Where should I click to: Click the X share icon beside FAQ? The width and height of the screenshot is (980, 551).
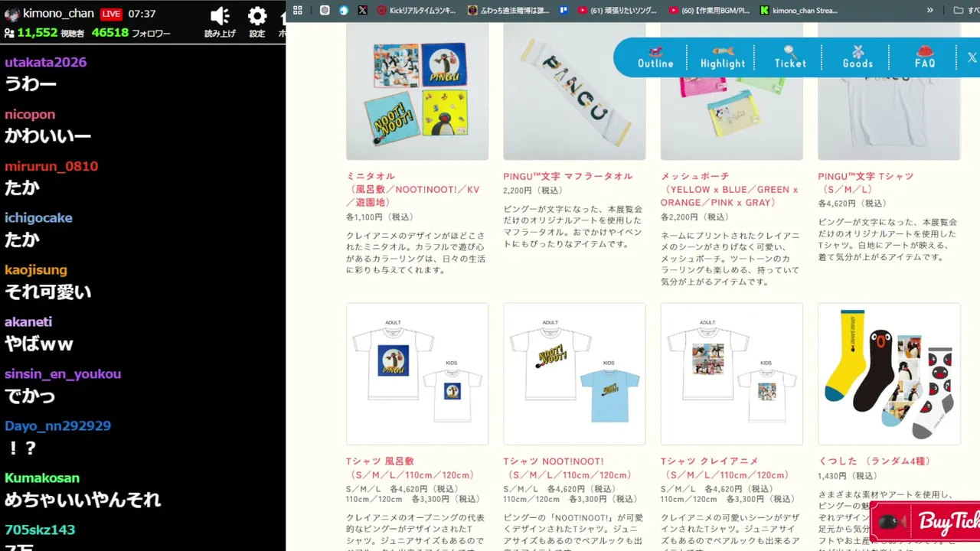pyautogui.click(x=972, y=57)
